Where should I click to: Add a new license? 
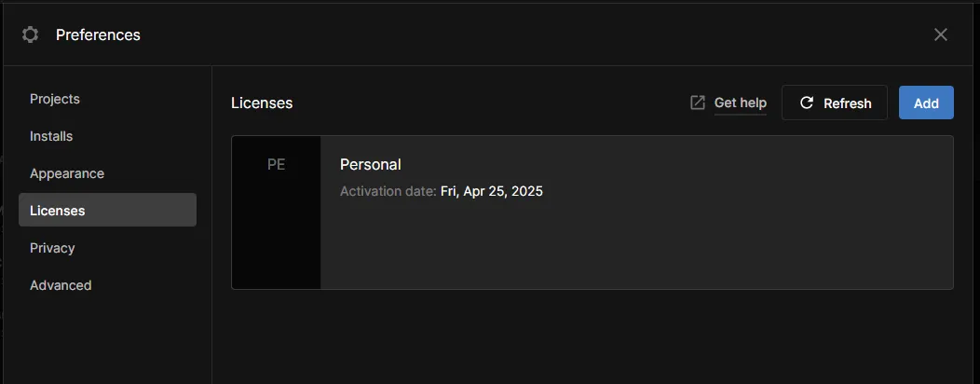(926, 103)
